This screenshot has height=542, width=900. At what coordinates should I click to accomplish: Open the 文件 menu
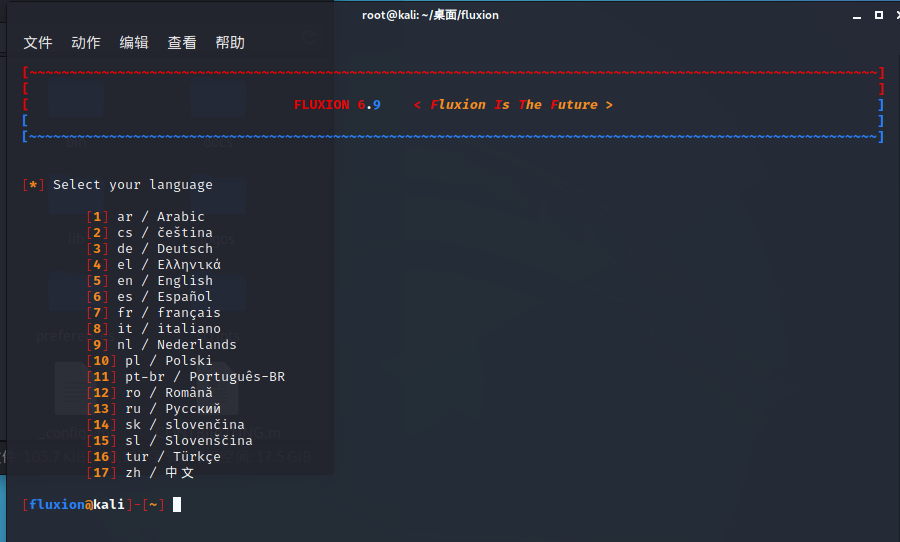[38, 42]
